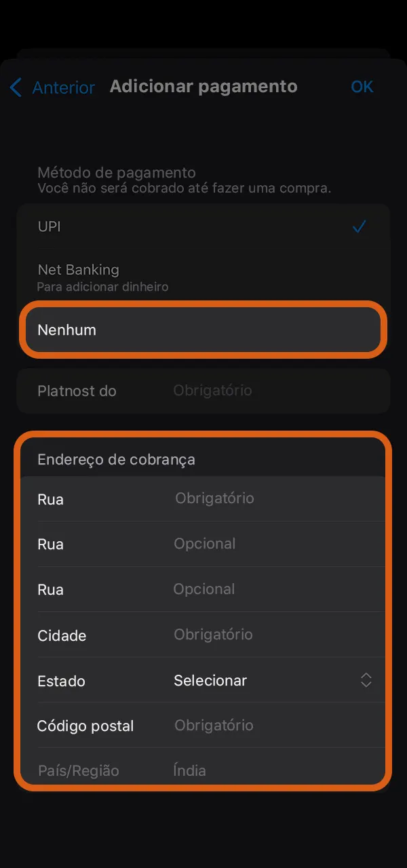Tap OK to confirm payment details
Viewport: 407px width, 868px height.
(x=362, y=87)
